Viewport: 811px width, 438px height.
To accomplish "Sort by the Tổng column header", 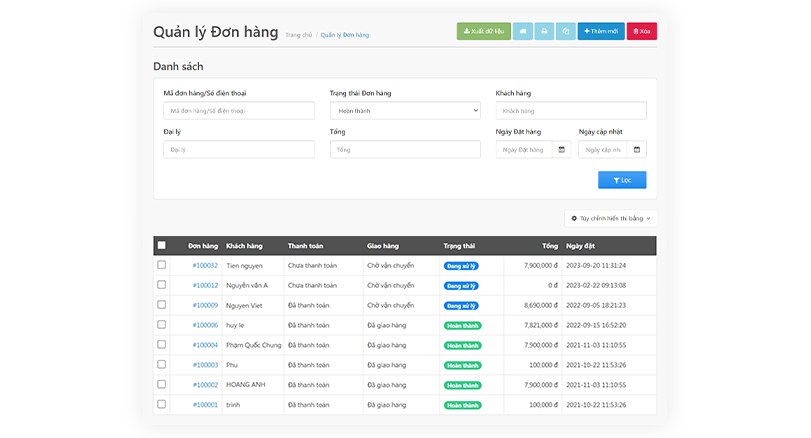I will click(550, 246).
